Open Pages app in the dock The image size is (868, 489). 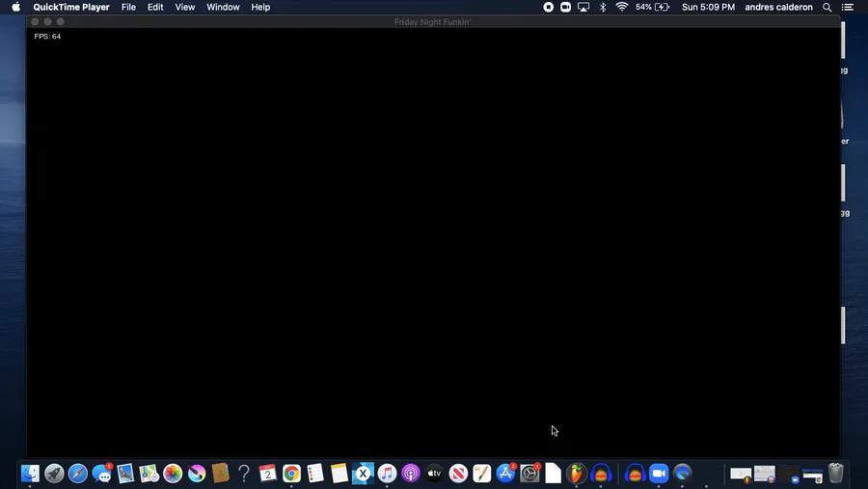point(482,474)
